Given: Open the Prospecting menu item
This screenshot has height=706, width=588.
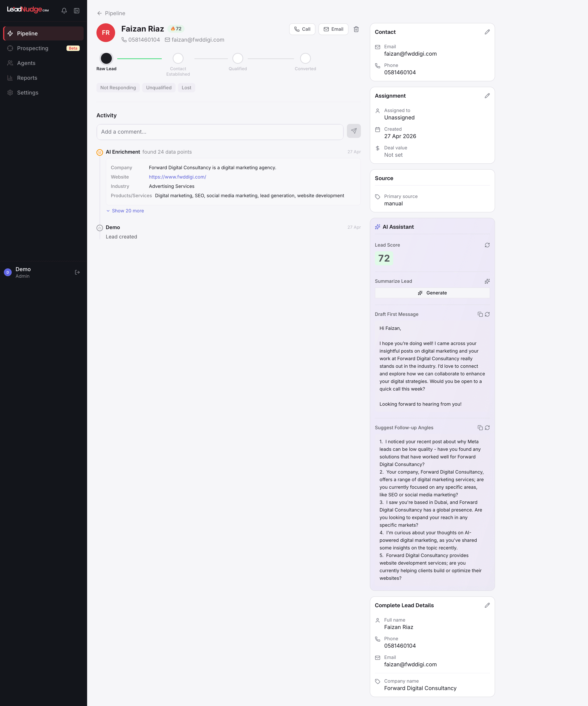Looking at the screenshot, I should [43, 48].
